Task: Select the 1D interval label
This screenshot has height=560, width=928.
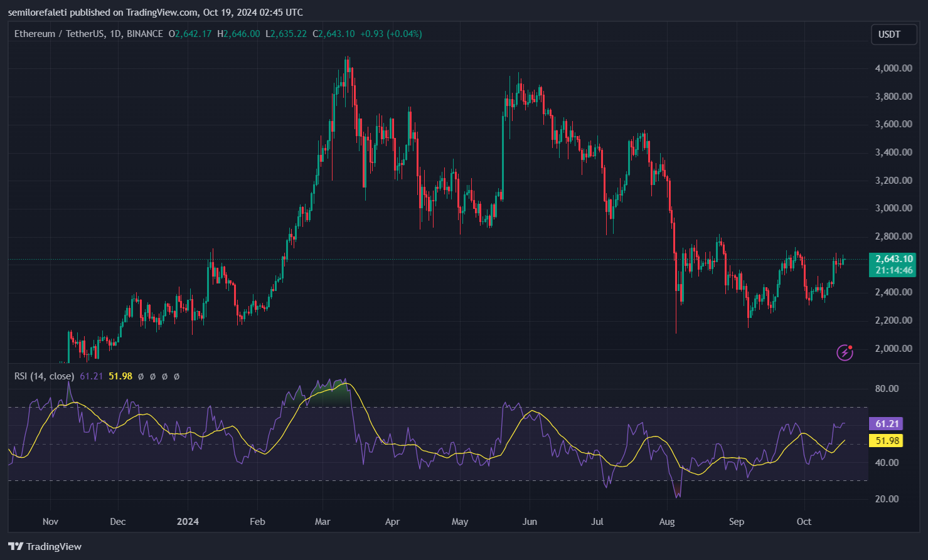Action: [x=115, y=34]
